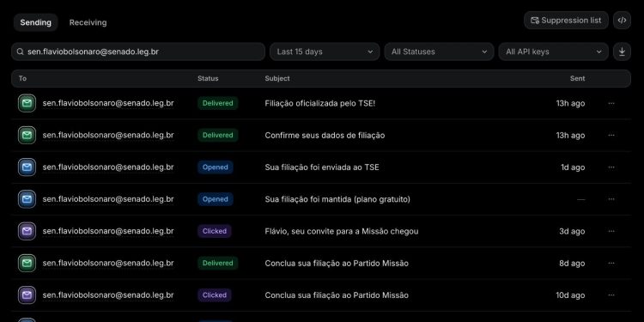
Task: Open recipient address in 'Flávio, seu convite' row
Action: (x=108, y=231)
